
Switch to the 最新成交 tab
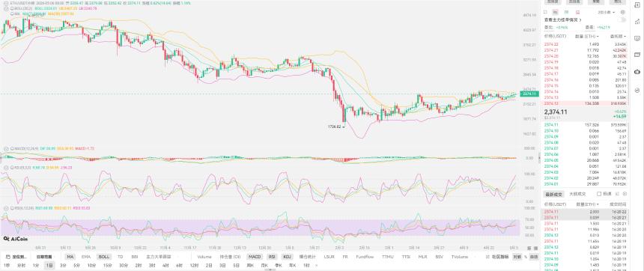click(x=553, y=193)
